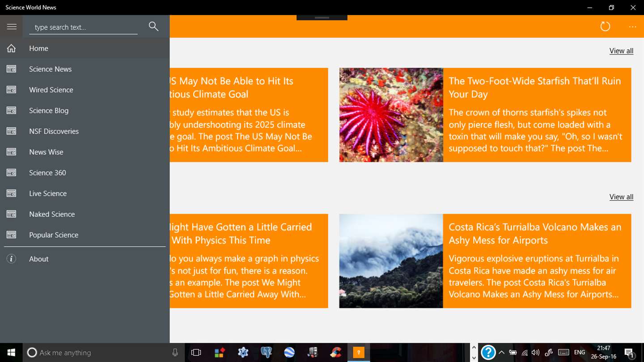Screen dimensions: 644x362
Task: Click the News Wise feed icon
Action: (11, 152)
